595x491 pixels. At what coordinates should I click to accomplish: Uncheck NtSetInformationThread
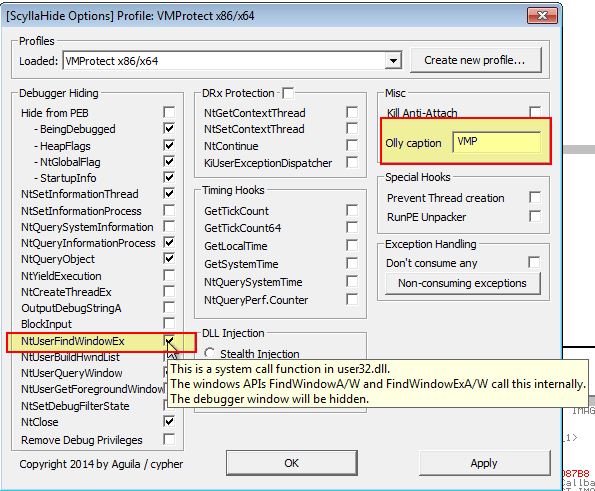(169, 194)
